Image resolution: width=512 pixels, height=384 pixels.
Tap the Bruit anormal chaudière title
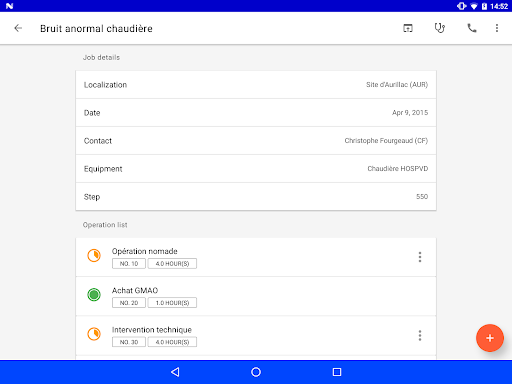tap(96, 29)
